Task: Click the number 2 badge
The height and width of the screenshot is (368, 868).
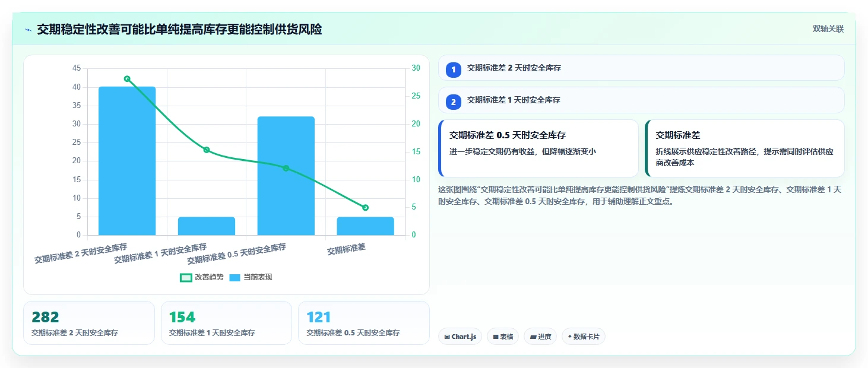Action: pyautogui.click(x=454, y=101)
